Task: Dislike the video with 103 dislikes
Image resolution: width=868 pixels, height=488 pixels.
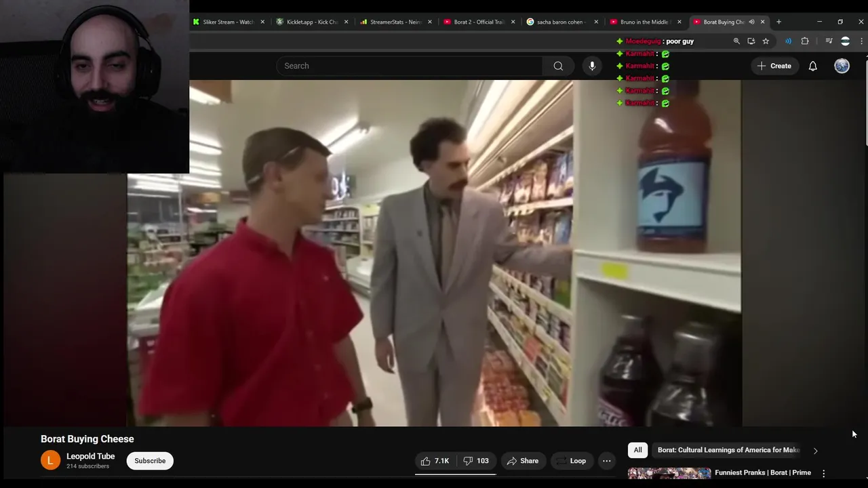Action: (x=476, y=461)
